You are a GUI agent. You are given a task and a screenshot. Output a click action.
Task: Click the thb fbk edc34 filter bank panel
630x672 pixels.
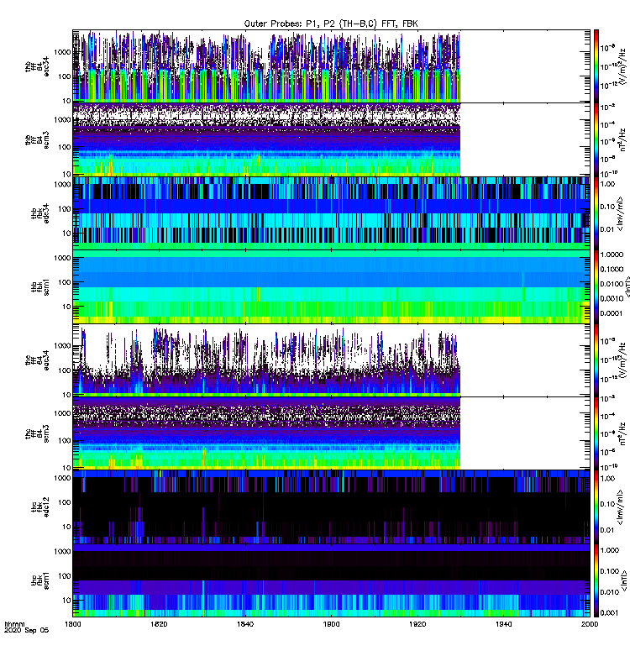pos(331,213)
